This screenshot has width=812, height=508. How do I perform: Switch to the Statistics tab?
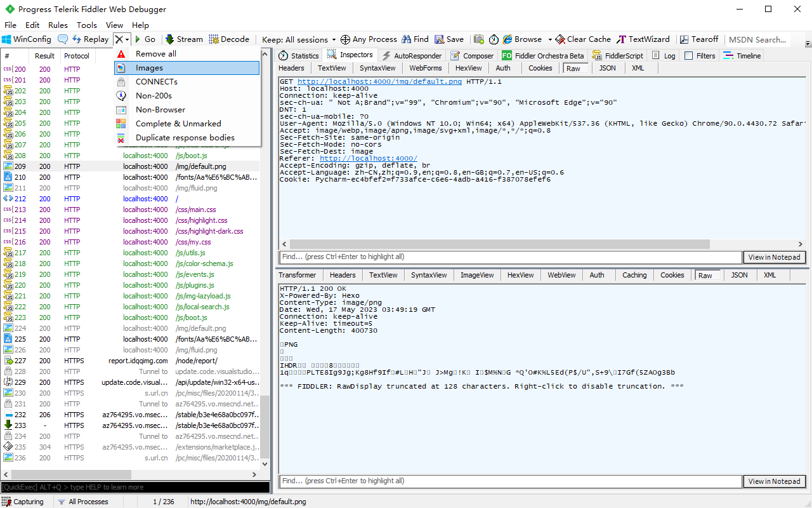coord(299,56)
